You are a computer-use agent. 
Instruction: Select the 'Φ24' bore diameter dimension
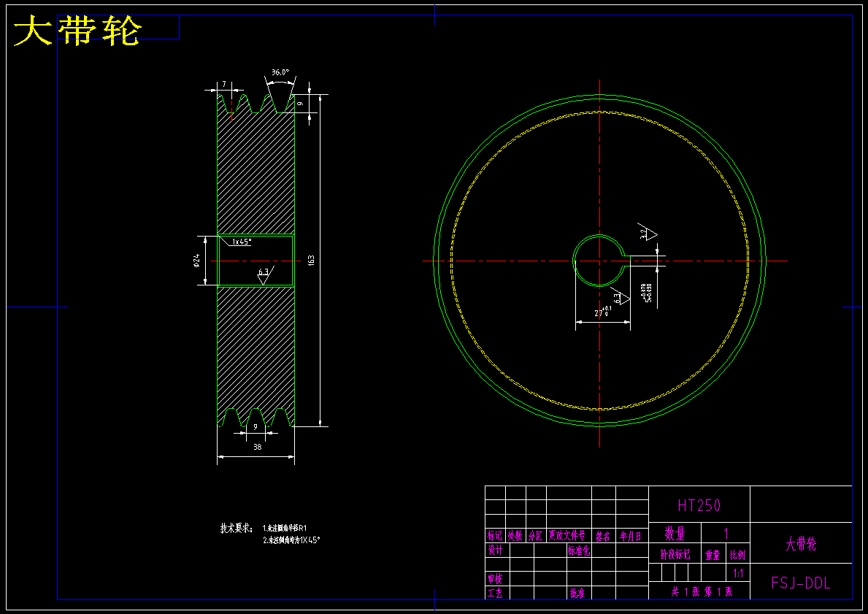196,260
